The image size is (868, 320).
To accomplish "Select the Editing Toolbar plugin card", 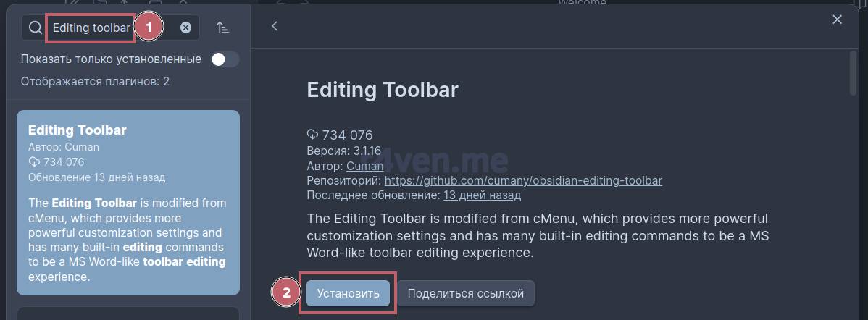I will coord(128,203).
